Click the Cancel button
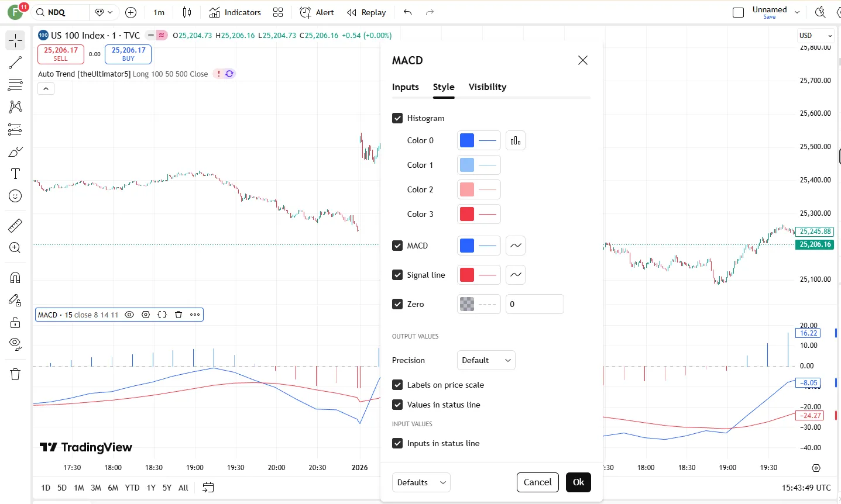Screen dimensions: 841x504 (537, 482)
